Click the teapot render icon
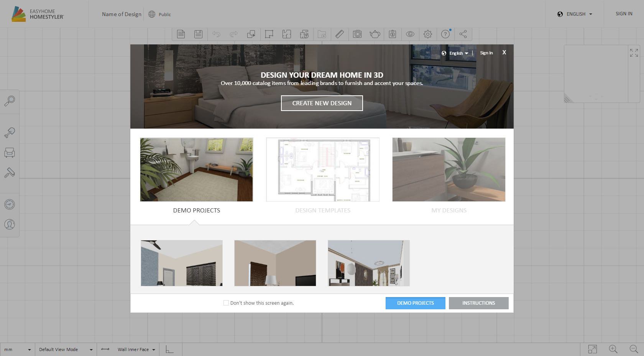 click(x=375, y=34)
